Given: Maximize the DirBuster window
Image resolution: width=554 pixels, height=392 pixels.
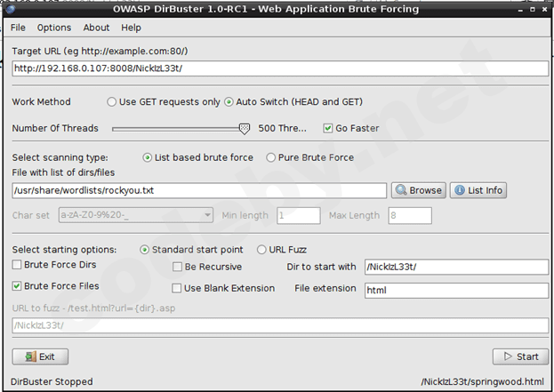Looking at the screenshot, I should pyautogui.click(x=533, y=10).
